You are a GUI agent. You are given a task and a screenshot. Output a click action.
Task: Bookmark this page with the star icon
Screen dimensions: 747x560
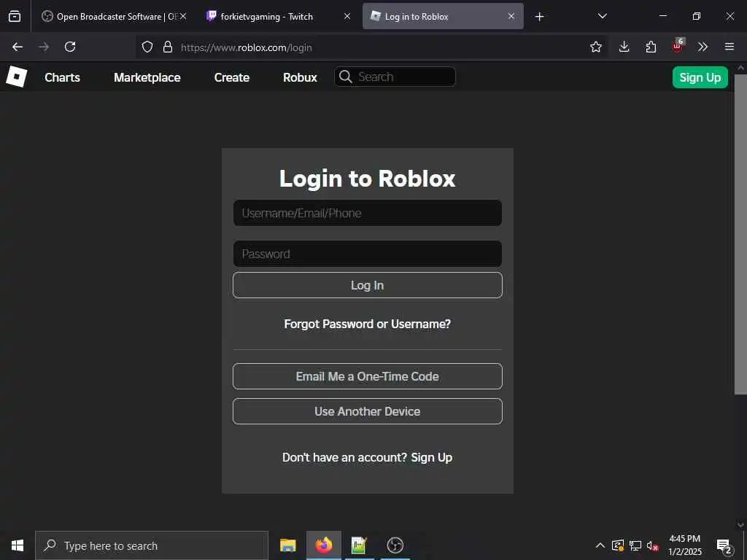tap(595, 47)
